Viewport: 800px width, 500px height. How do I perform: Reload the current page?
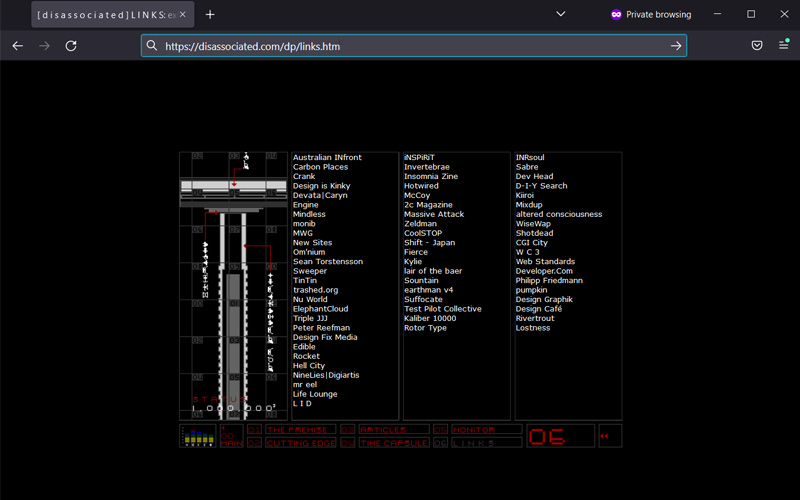[71, 46]
